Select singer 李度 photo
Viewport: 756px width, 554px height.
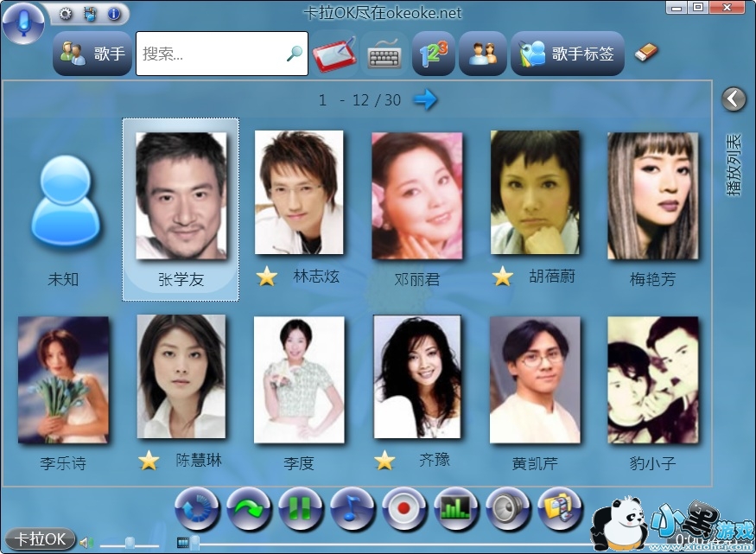(299, 380)
